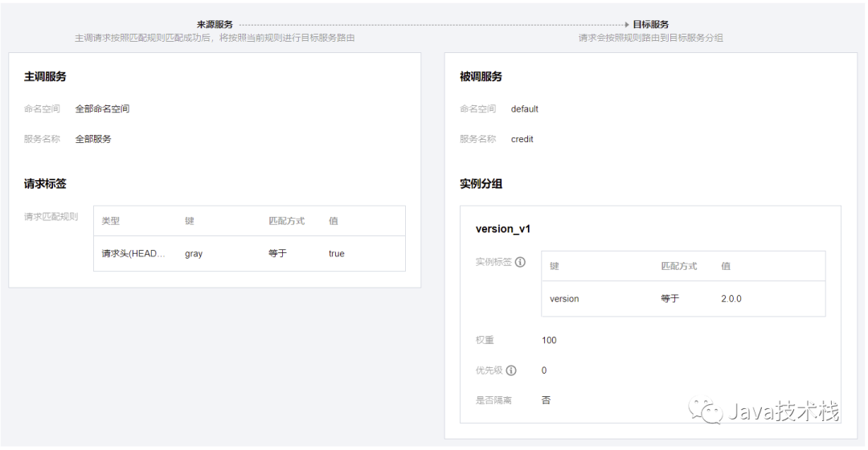Click the truncated 请求头(HEAD... type cell
The width and height of the screenshot is (868, 450).
[133, 254]
